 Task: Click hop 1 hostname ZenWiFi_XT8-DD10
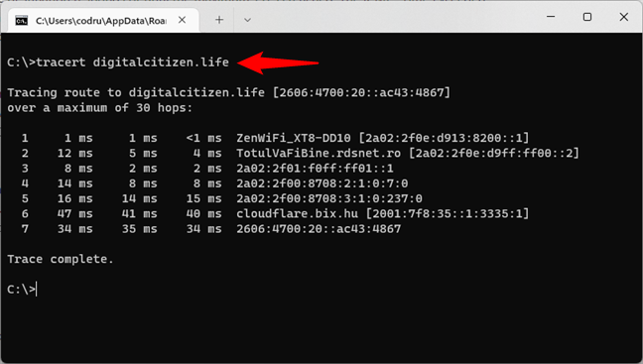coord(293,138)
